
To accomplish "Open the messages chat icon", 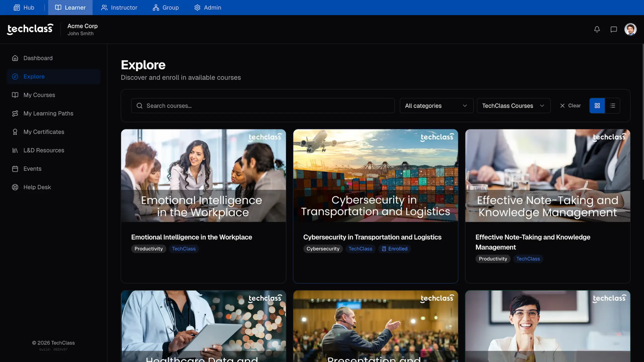I will [614, 29].
